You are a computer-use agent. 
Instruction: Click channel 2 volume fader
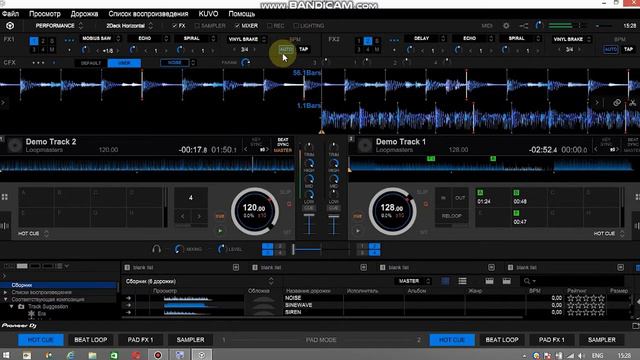(333, 224)
